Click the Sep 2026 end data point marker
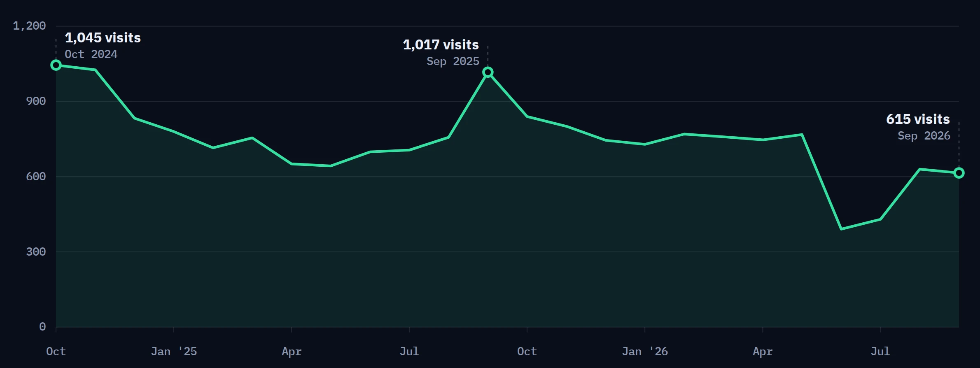 coord(959,173)
